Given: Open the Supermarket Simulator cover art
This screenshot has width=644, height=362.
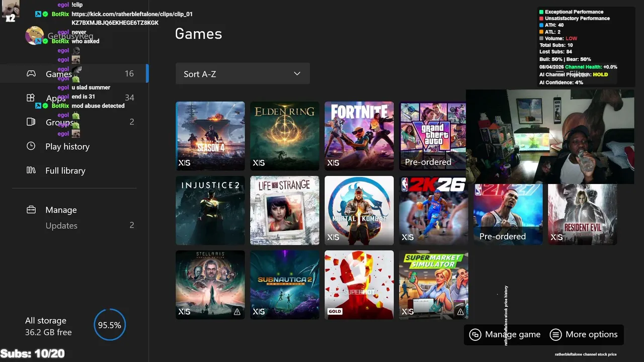Looking at the screenshot, I should coord(434,285).
